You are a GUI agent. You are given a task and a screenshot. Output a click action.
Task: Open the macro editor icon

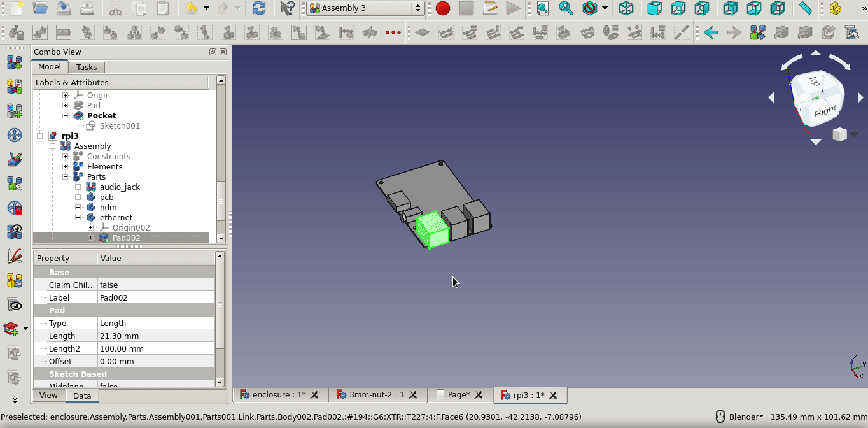click(490, 9)
